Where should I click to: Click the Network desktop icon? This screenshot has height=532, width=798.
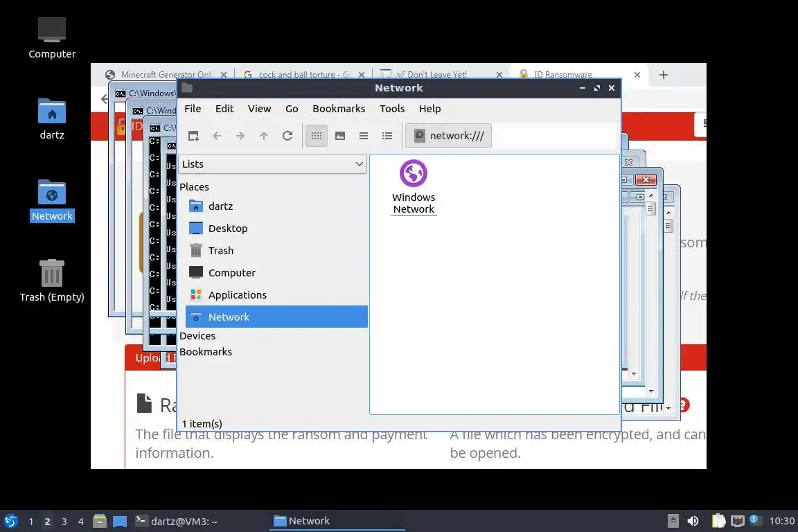[x=52, y=200]
